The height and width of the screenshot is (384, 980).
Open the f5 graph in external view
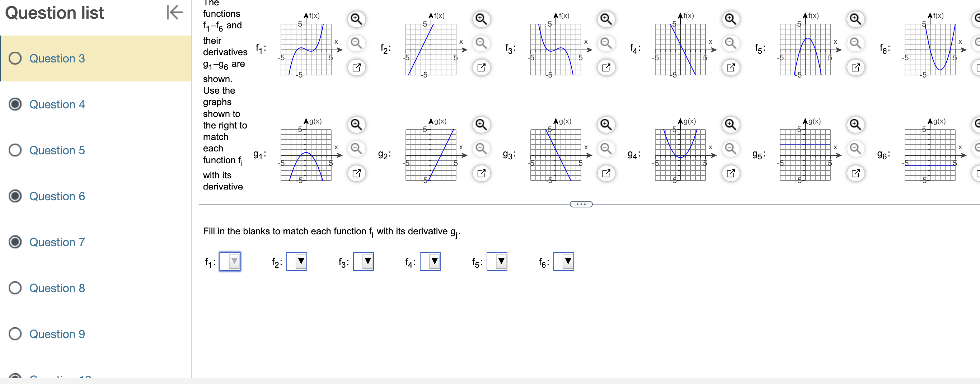pyautogui.click(x=855, y=68)
